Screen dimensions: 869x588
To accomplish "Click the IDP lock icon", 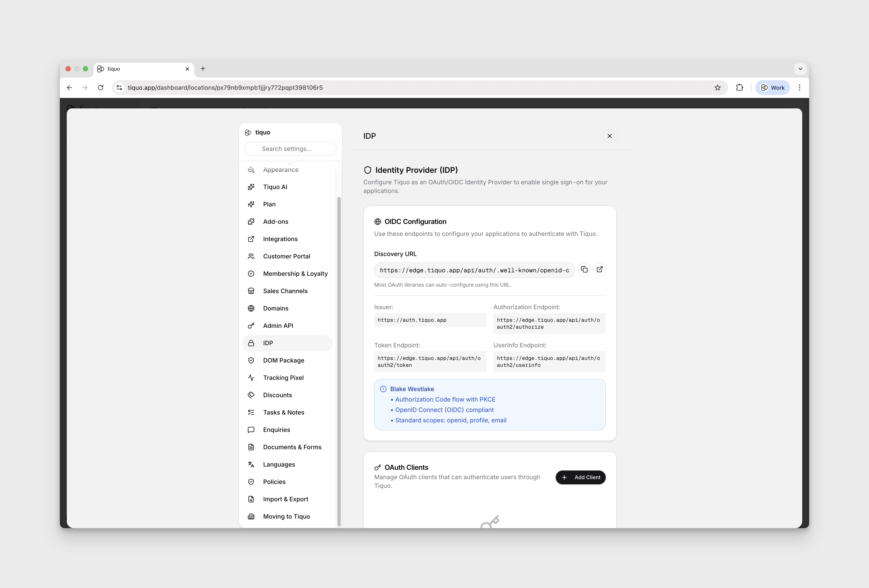I will click(x=251, y=343).
